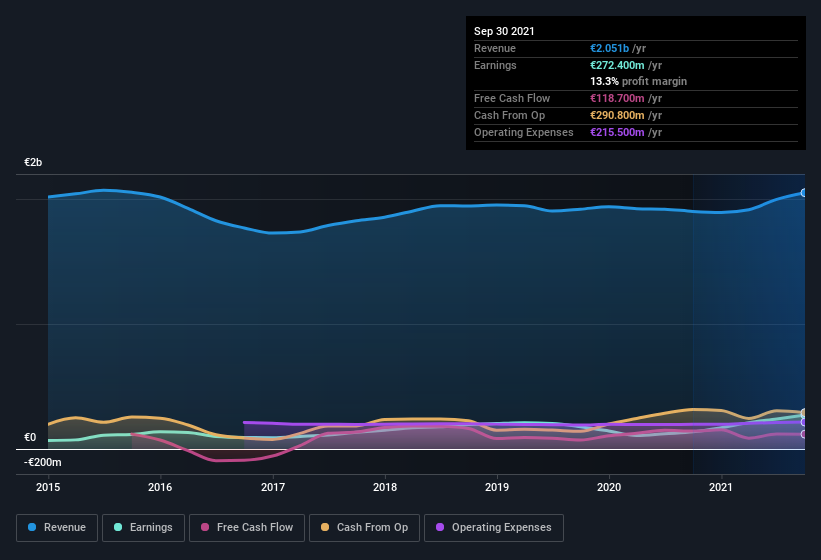Click the €2b y-axis label
Viewport: 821px width, 560px height.
tap(33, 162)
